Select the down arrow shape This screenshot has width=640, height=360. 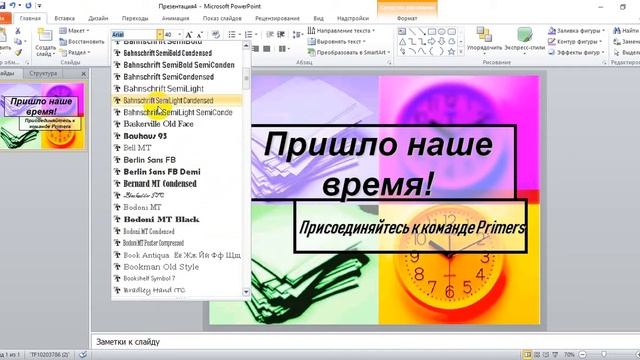pyautogui.click(x=442, y=42)
